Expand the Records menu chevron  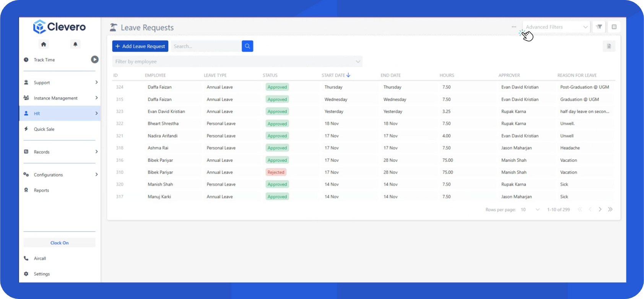(96, 152)
